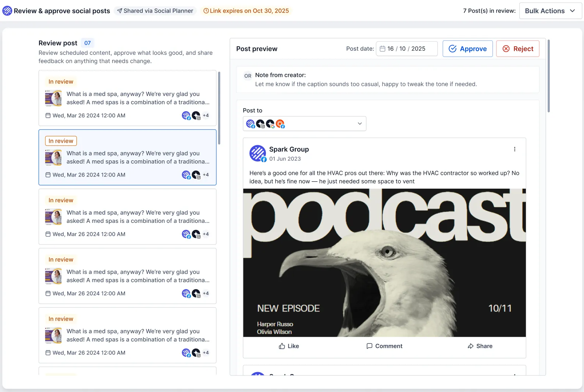Open the fourth post in the review list

tap(127, 276)
